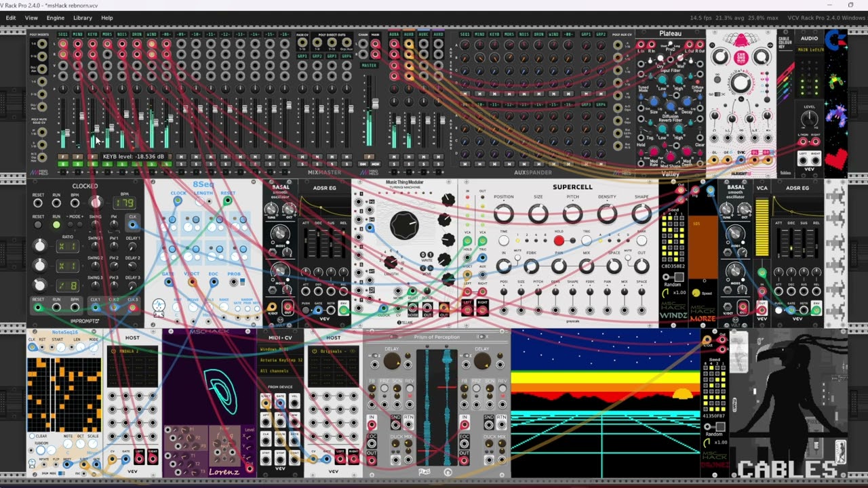This screenshot has height=488, width=868.
Task: Click the green RESET jack on 8Seq
Action: [227, 201]
